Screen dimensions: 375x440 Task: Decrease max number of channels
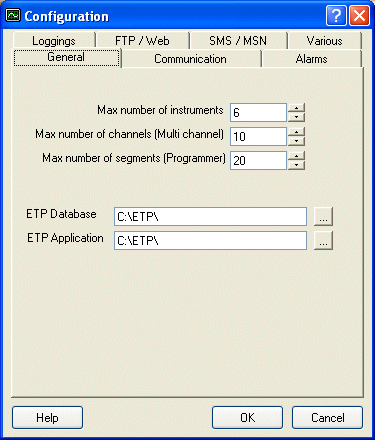pyautogui.click(x=296, y=141)
